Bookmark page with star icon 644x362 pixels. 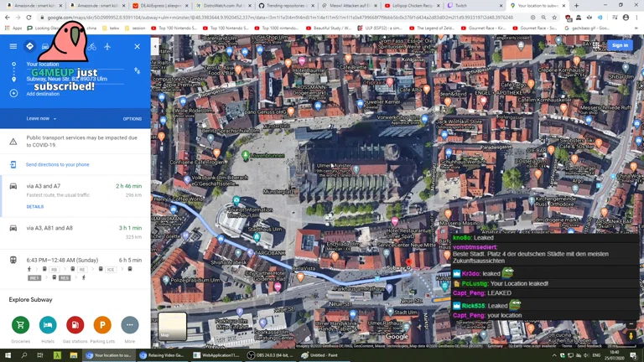tap(554, 17)
